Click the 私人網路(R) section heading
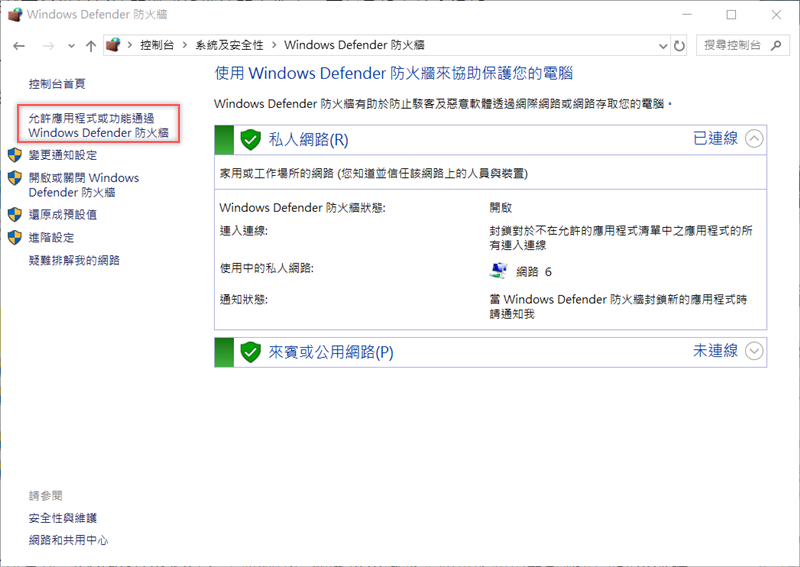 [309, 139]
